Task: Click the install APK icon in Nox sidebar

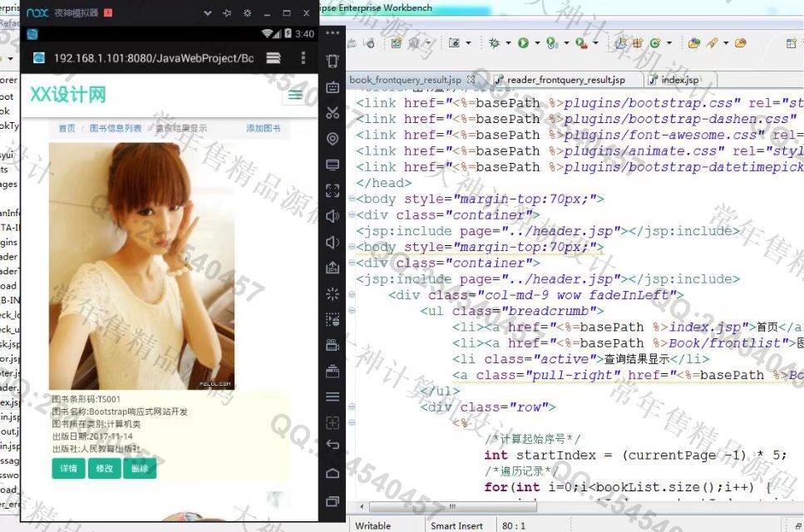Action: tap(333, 268)
